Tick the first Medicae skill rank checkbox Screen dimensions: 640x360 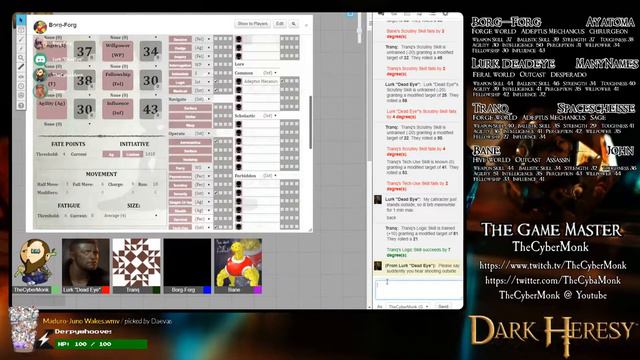coord(216,91)
